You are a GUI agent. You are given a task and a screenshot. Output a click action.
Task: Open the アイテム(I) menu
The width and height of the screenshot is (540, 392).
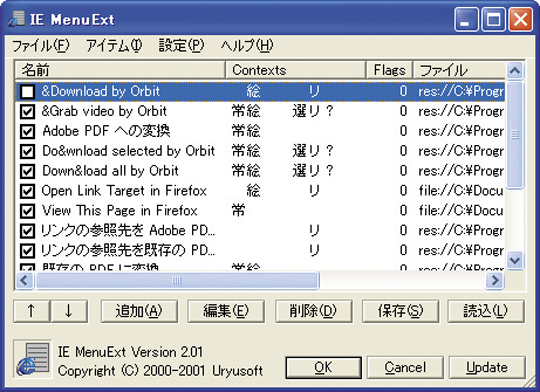(x=114, y=45)
